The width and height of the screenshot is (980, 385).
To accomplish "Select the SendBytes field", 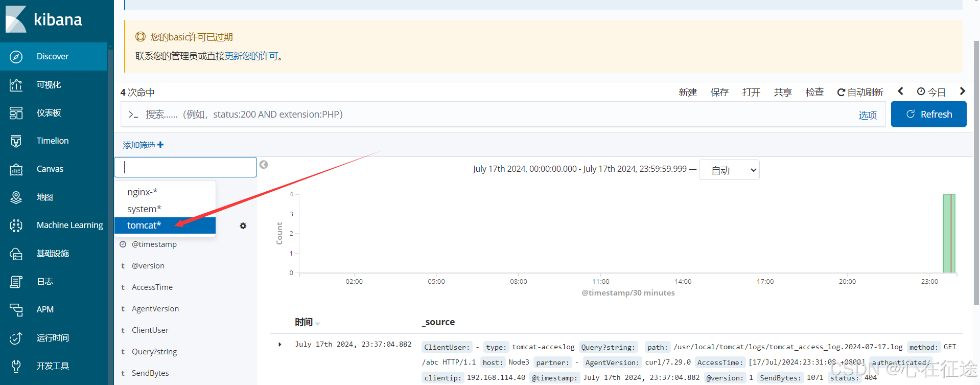I will point(150,373).
